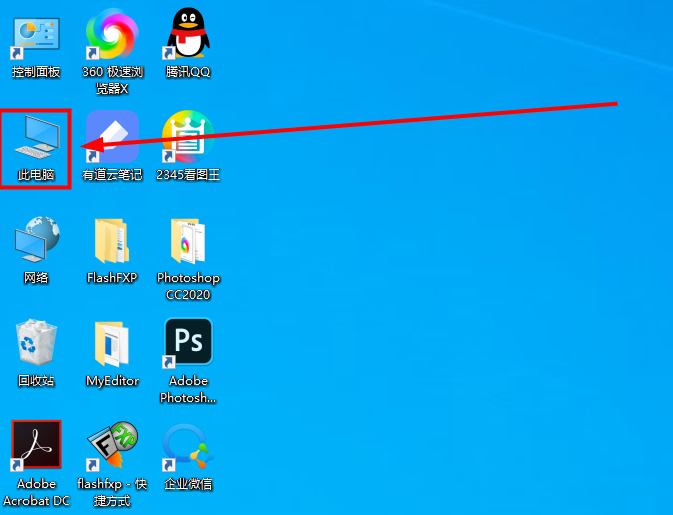
Task: Click the 2345看图王 image viewer icon
Action: click(x=188, y=138)
